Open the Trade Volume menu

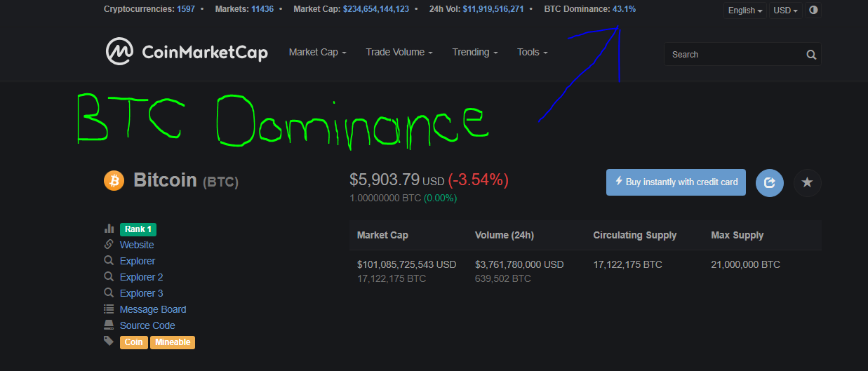(399, 52)
